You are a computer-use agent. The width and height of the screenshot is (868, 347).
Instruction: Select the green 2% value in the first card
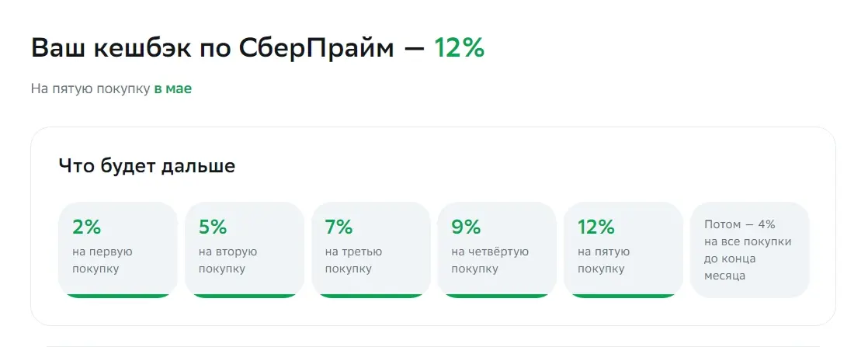coord(86,227)
